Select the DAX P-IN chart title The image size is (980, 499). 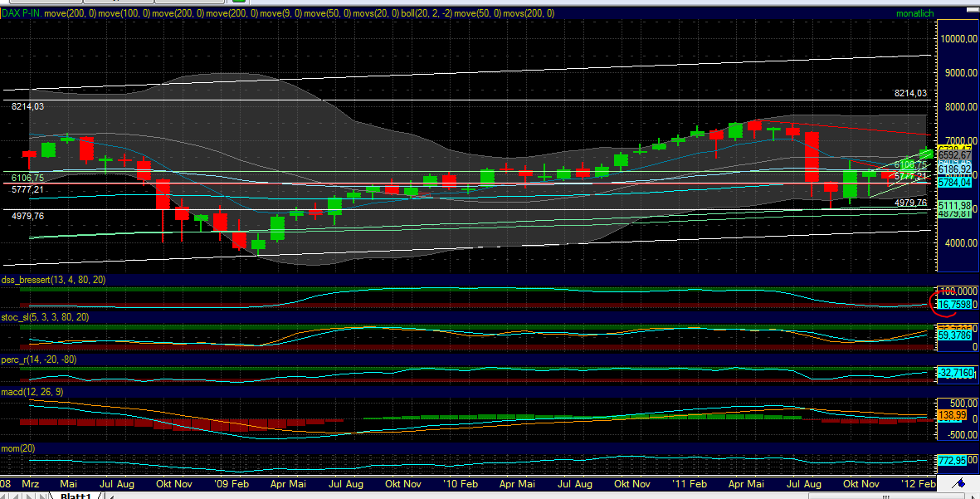click(21, 13)
